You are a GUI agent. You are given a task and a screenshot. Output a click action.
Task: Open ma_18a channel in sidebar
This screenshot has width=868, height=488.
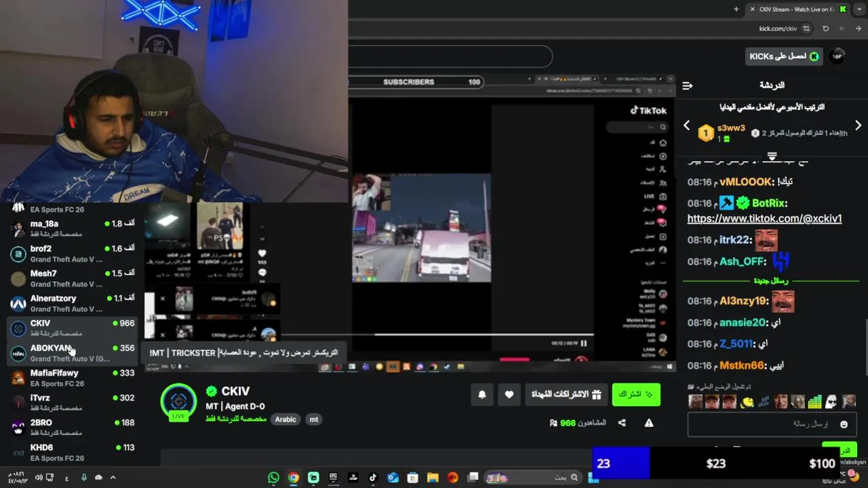[73, 228]
